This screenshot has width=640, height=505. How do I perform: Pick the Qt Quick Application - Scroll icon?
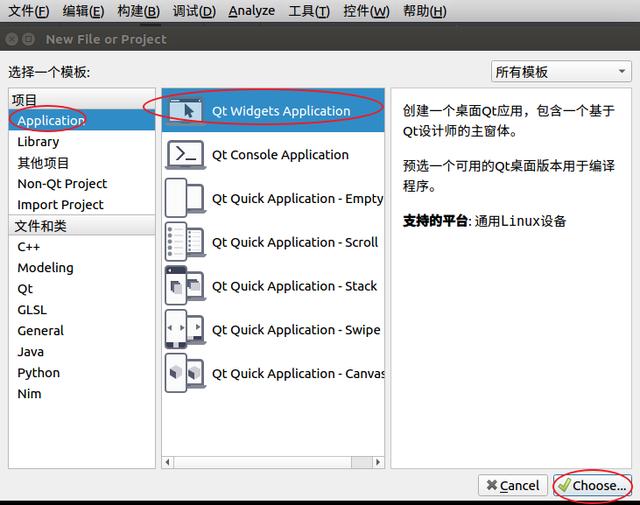(185, 242)
